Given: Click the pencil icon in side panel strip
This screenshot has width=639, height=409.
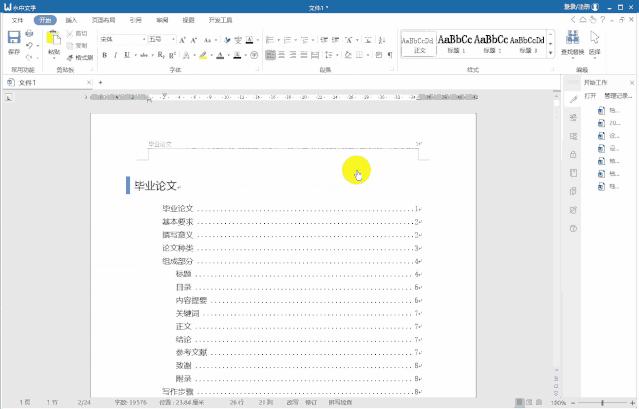Looking at the screenshot, I should click(573, 99).
